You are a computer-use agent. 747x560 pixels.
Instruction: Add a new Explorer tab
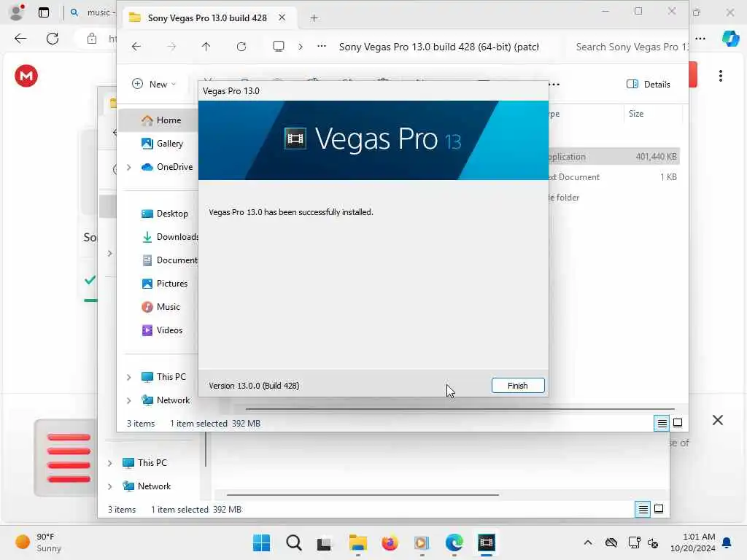coord(314,18)
